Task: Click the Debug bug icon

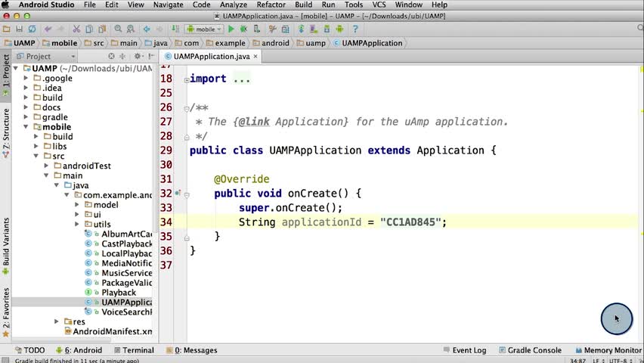Action: point(243,29)
